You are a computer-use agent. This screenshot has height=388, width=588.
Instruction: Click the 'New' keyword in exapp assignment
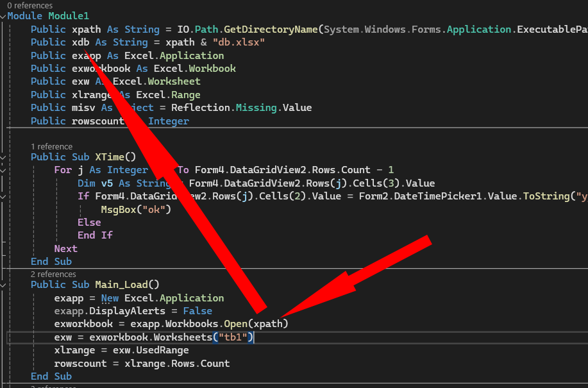pyautogui.click(x=110, y=298)
